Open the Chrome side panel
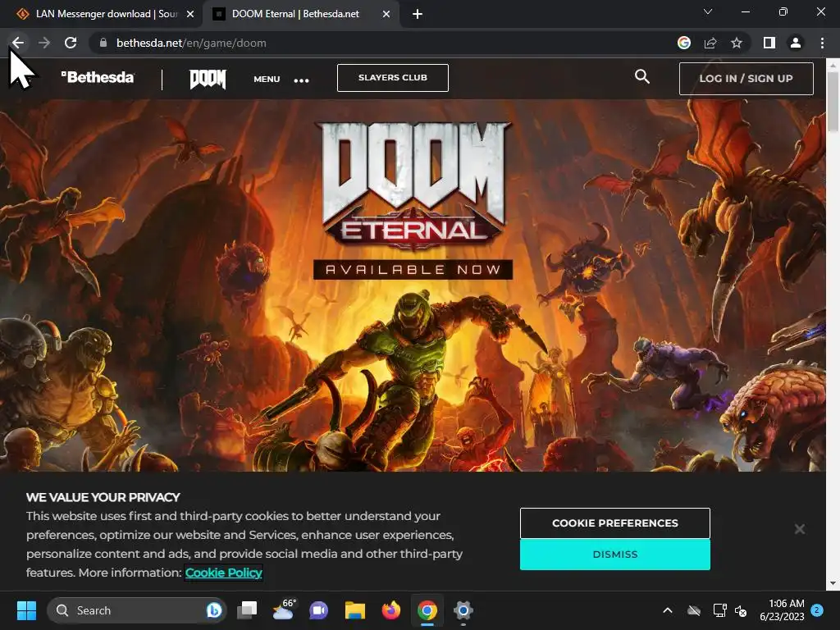This screenshot has height=630, width=840. coord(769,43)
